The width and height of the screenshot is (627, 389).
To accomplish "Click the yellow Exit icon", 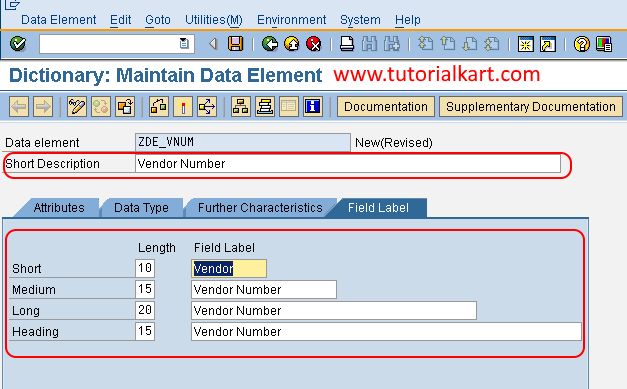I will [x=292, y=44].
